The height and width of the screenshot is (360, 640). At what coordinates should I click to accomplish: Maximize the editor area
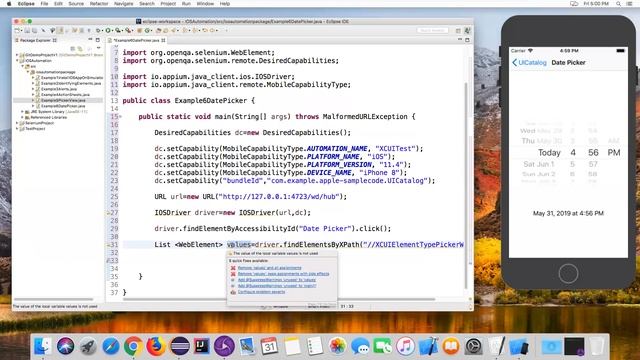coord(467,40)
